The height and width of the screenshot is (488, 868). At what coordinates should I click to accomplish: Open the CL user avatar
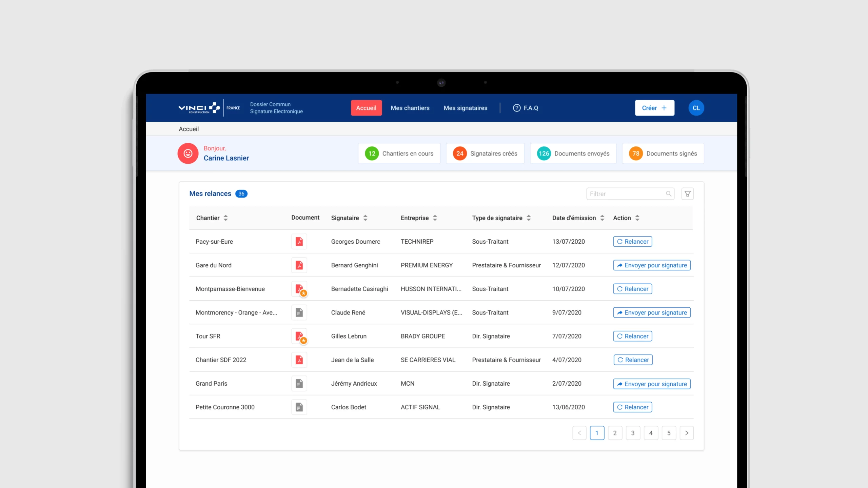(x=696, y=108)
